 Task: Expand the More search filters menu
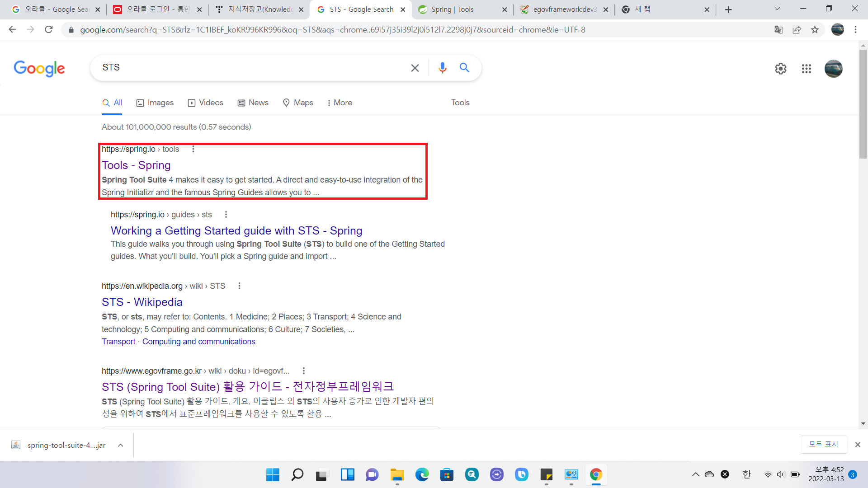[x=340, y=103]
